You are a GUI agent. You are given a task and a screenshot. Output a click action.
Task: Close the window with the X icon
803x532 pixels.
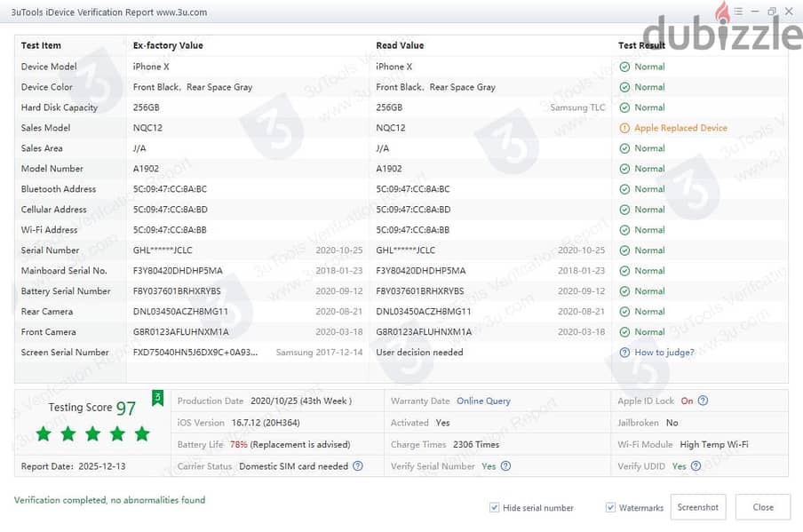(x=789, y=12)
